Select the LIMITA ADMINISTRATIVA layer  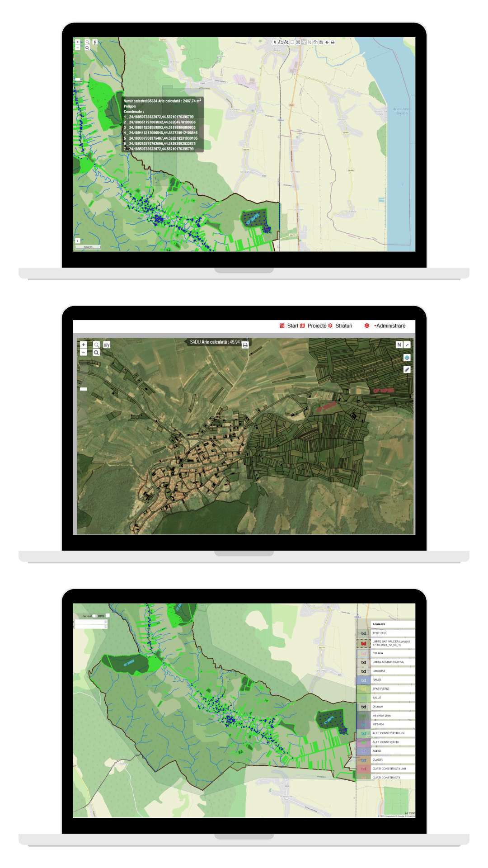point(393,662)
